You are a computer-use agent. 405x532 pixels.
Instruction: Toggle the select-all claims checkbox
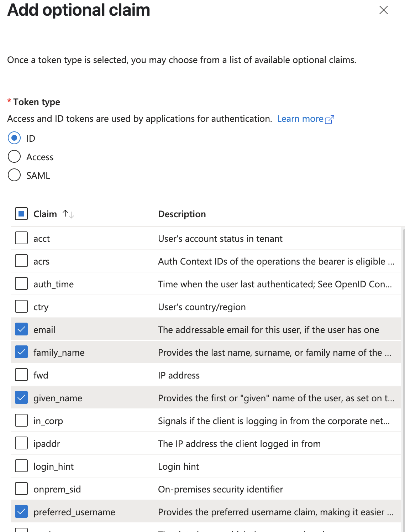click(21, 214)
